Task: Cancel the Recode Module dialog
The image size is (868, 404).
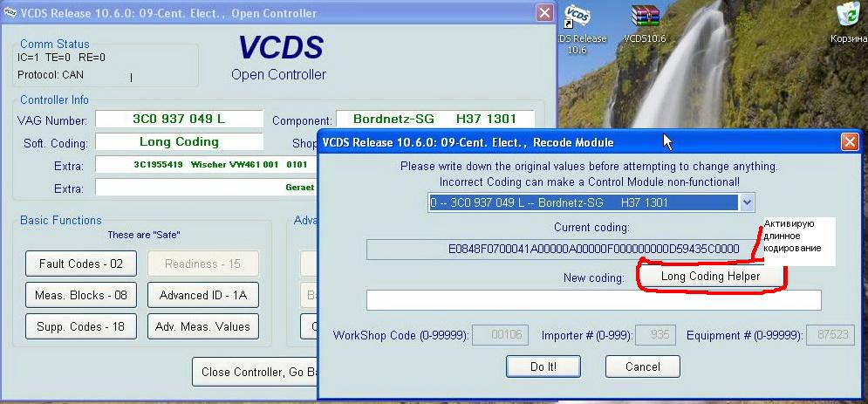Action: 642,366
